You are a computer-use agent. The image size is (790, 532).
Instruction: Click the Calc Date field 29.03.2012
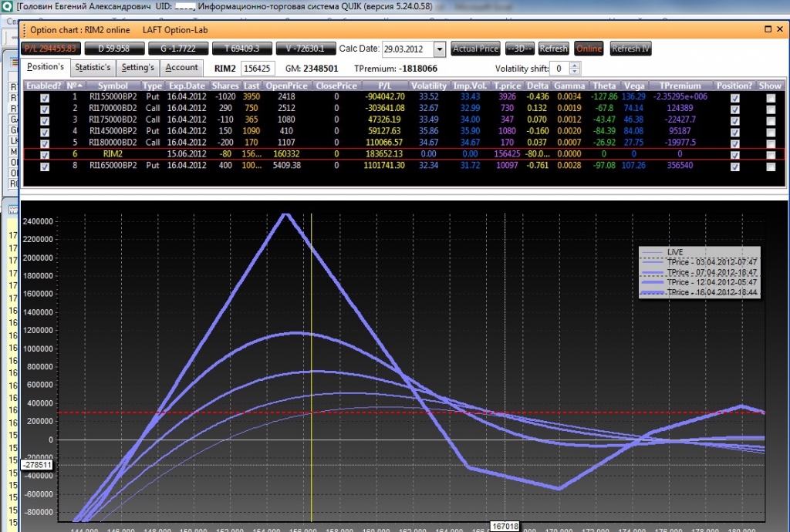tap(408, 49)
